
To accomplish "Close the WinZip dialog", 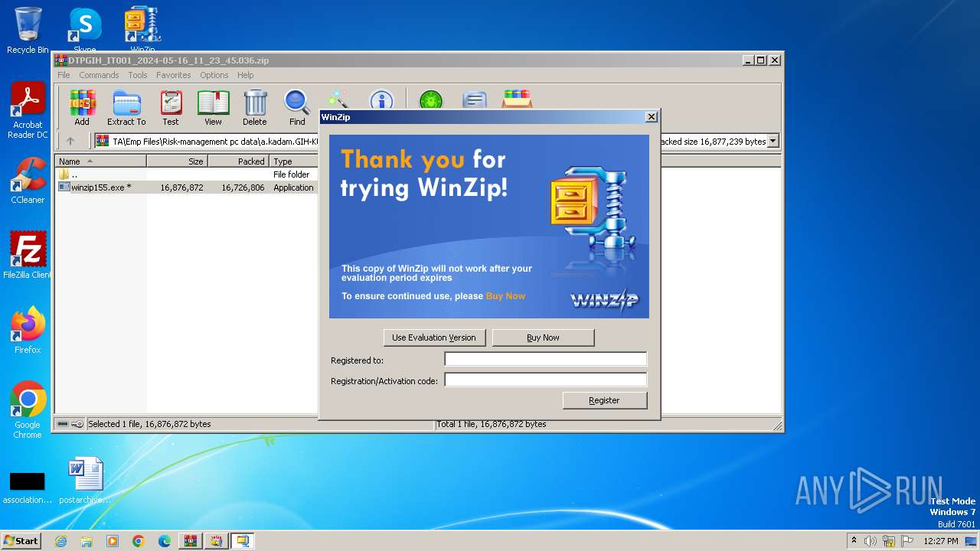I will 652,117.
